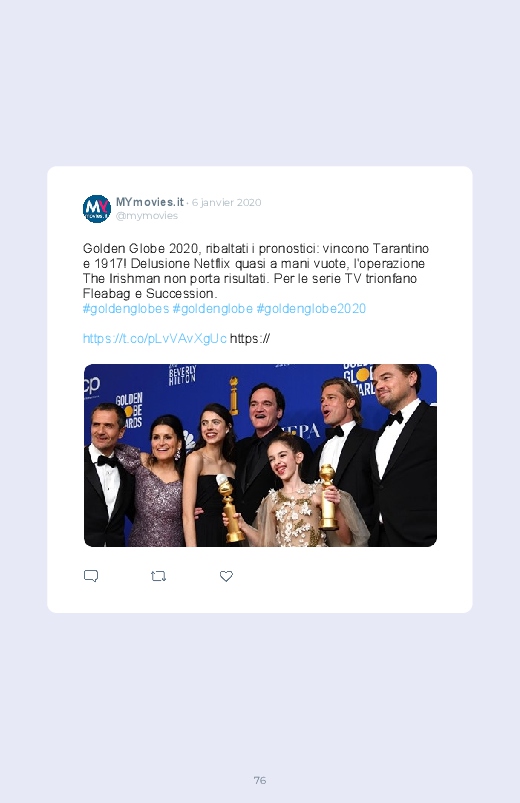
Task: Open the #goldenglobe2020 hashtag
Action: point(311,309)
